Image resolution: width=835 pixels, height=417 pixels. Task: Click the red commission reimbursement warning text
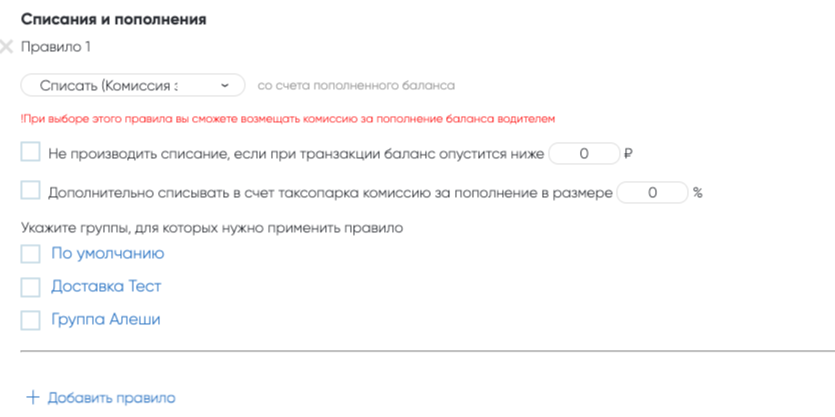(286, 119)
